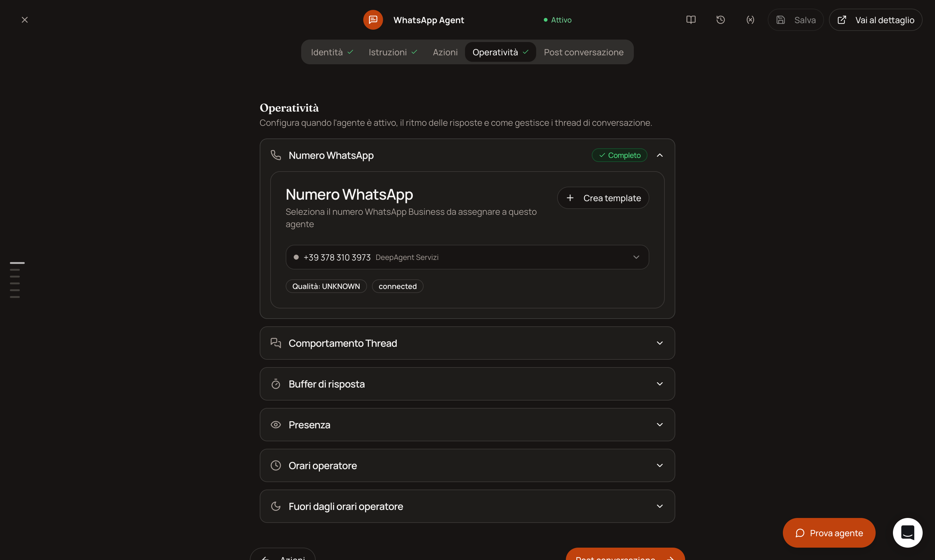This screenshot has height=560, width=935.
Task: Open the support chat bubble icon
Action: (907, 532)
